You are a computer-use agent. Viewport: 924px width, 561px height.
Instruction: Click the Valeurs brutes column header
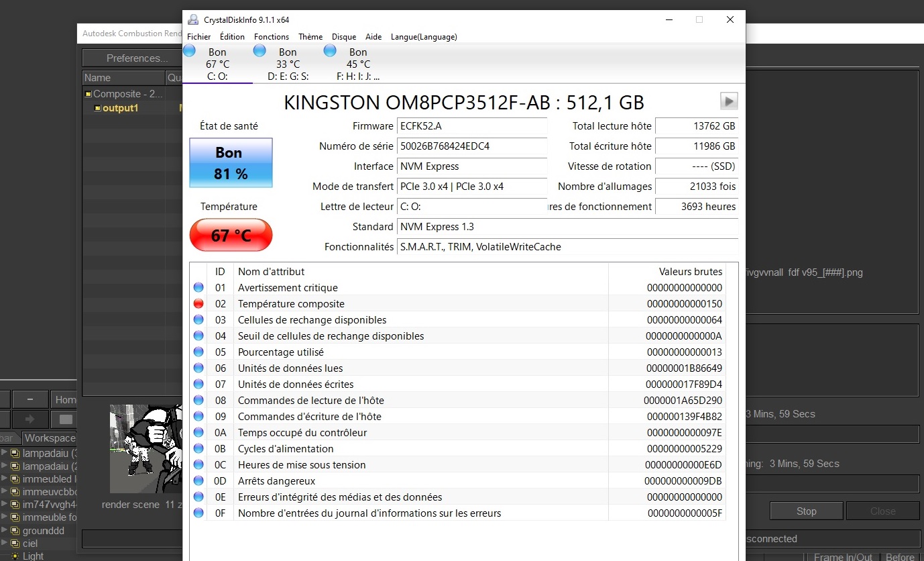(667, 272)
